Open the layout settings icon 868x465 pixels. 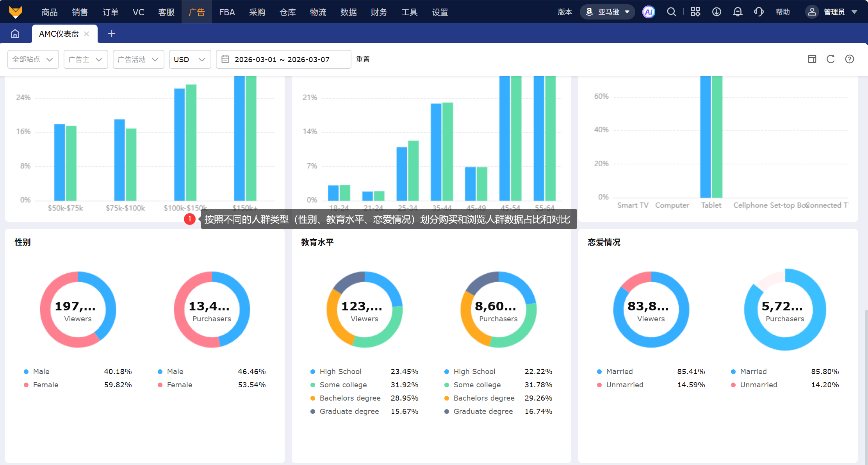[x=812, y=59]
